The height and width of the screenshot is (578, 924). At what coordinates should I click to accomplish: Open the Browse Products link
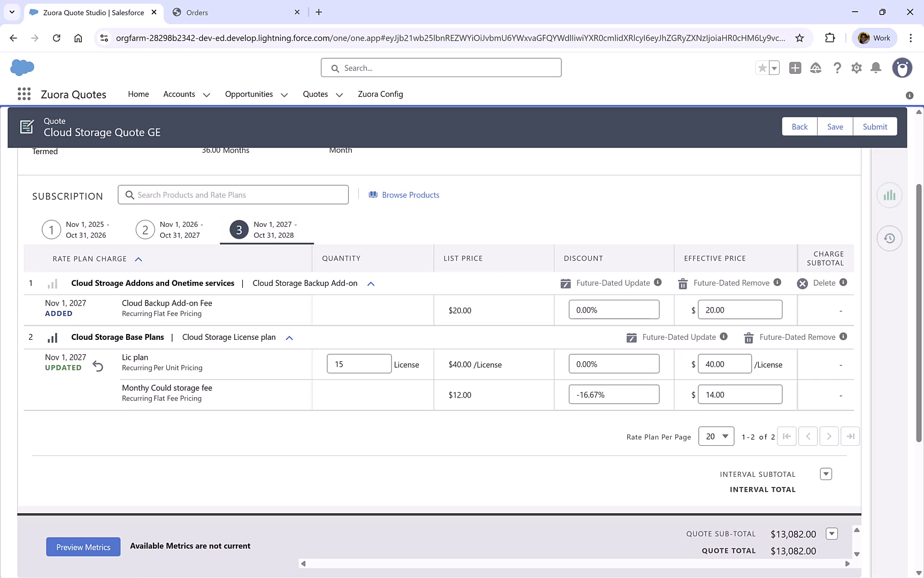pyautogui.click(x=410, y=195)
